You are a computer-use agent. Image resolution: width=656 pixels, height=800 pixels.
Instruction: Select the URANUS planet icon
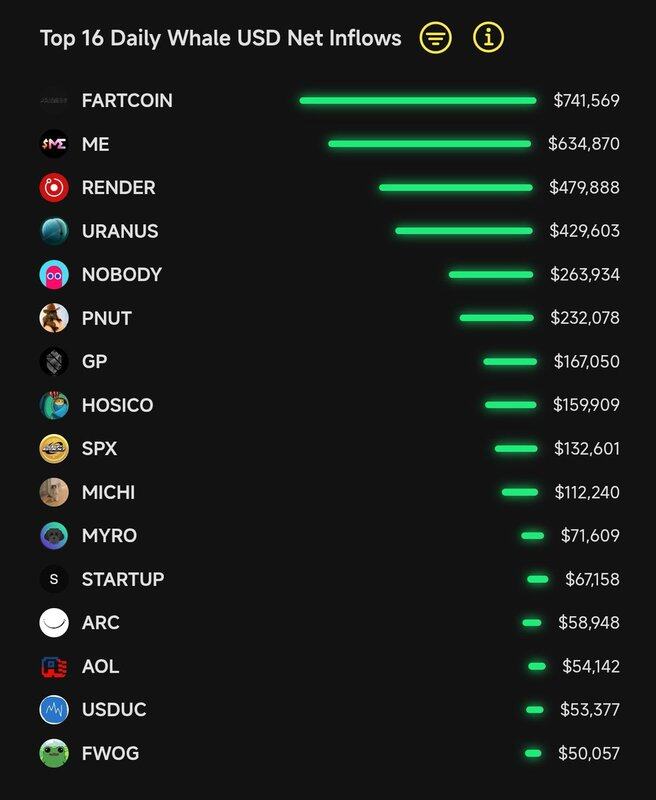tap(54, 231)
